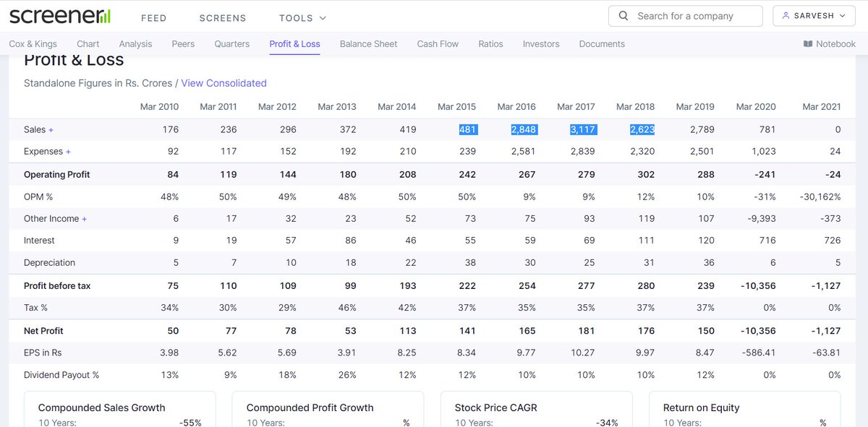
Task: Go to the FEED menu
Action: (153, 17)
